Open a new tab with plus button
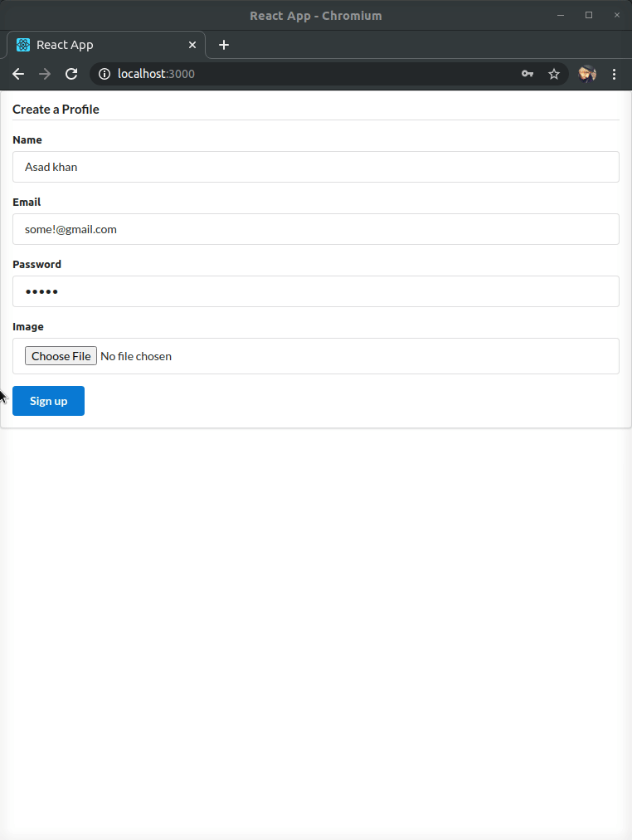 click(x=224, y=45)
